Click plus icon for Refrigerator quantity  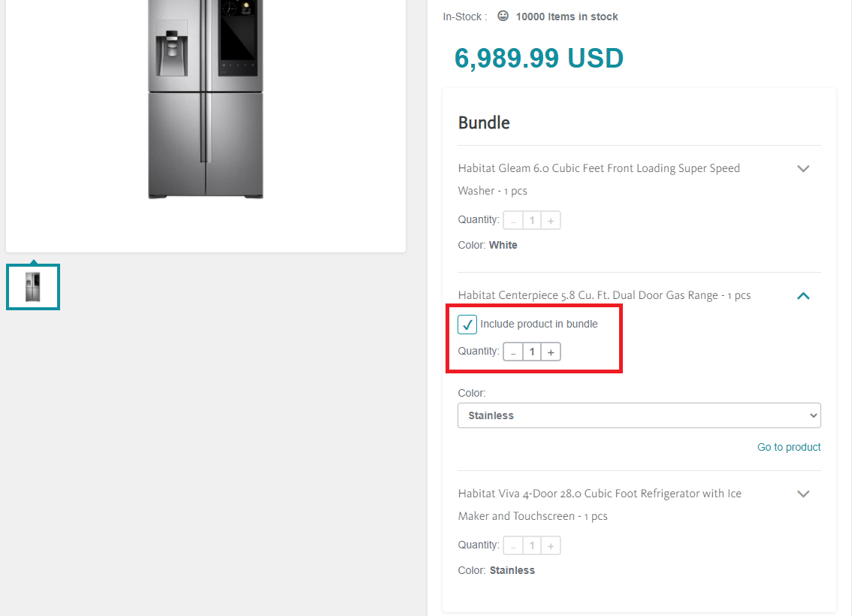tap(551, 546)
